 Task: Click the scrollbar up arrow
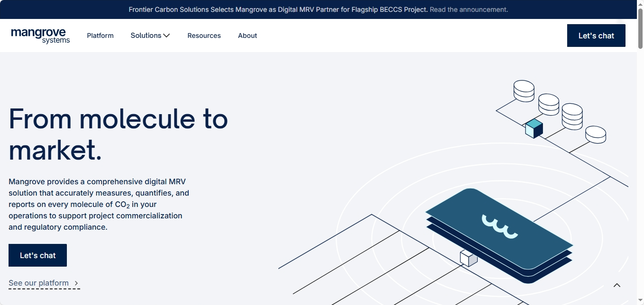click(x=640, y=4)
